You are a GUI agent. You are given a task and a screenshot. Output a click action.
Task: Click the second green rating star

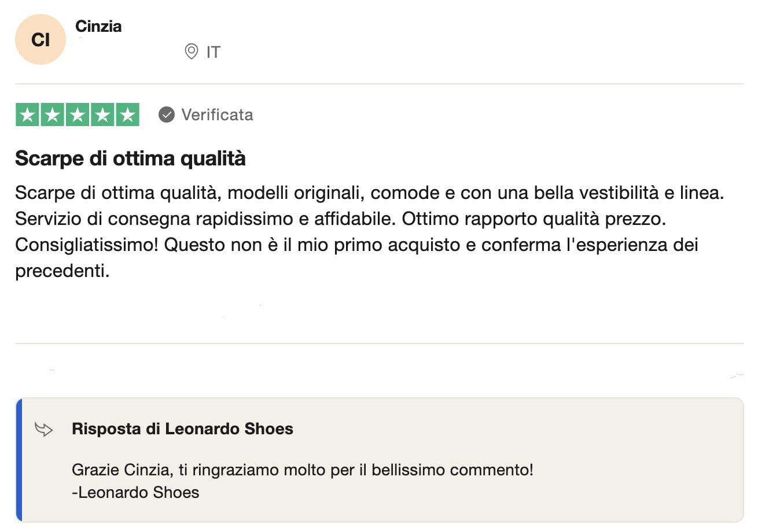tap(52, 114)
